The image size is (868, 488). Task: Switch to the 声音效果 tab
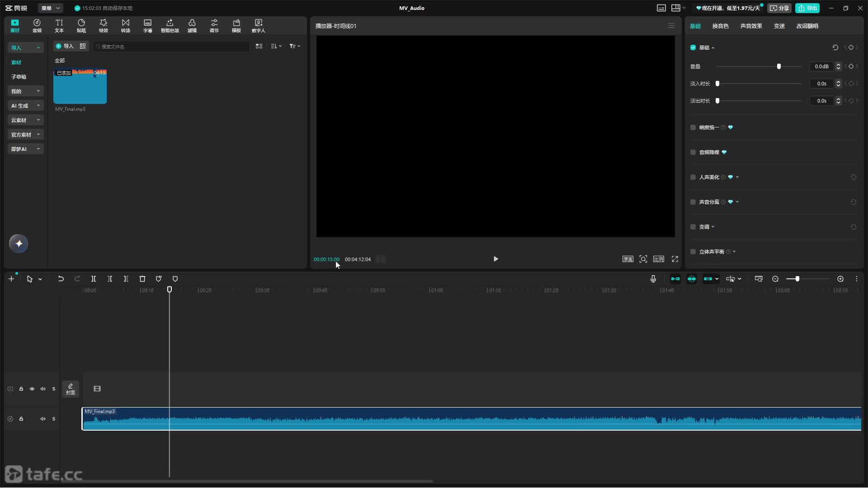[751, 26]
